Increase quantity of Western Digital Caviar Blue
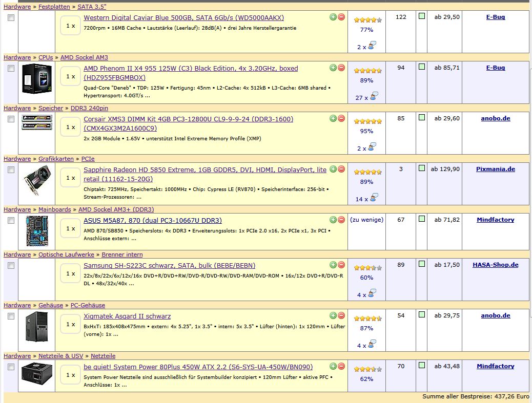Image resolution: width=532 pixels, height=403 pixels. [333, 17]
